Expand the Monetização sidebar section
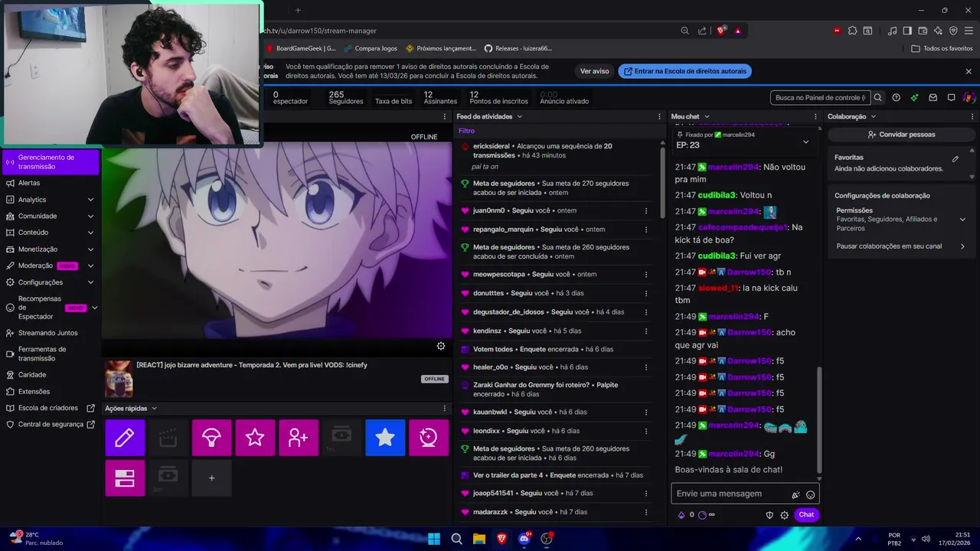 (x=90, y=249)
